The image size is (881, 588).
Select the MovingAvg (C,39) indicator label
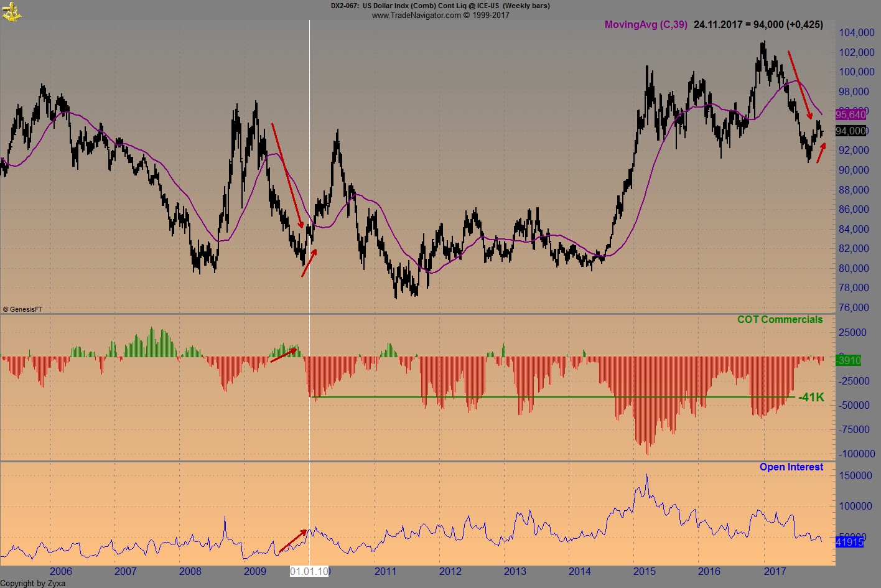645,25
